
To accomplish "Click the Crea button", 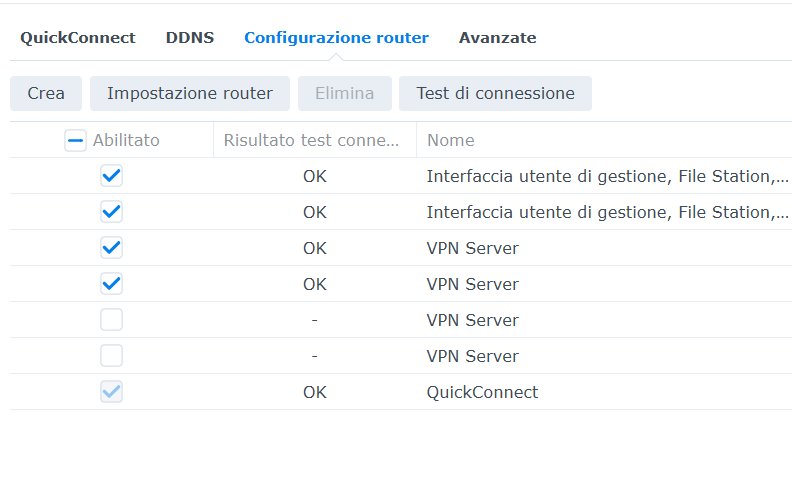I will pos(46,94).
